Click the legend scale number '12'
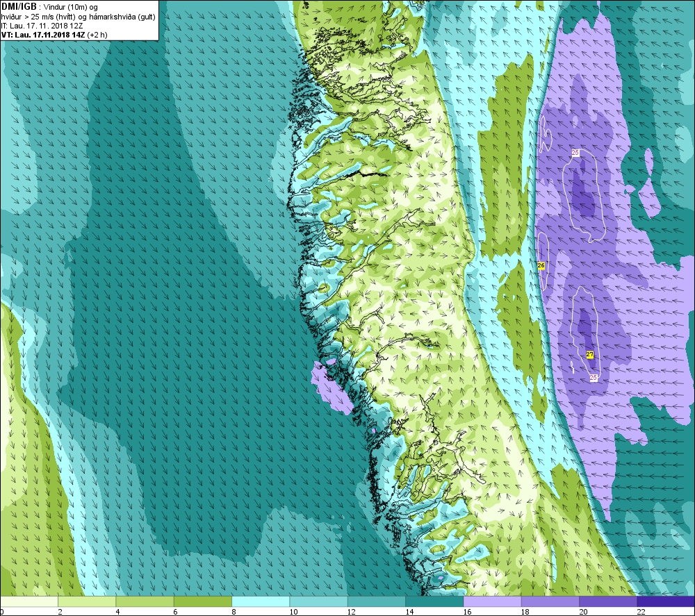The height and width of the screenshot is (616, 695). [x=352, y=612]
